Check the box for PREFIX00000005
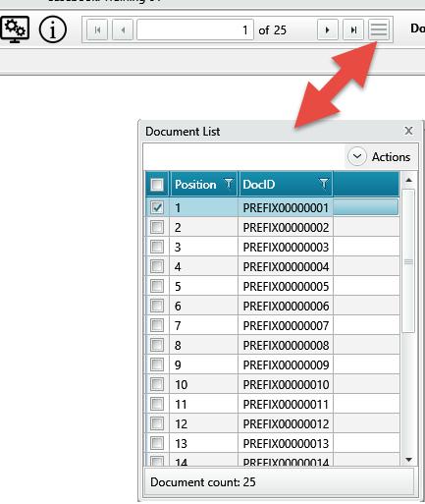The image size is (425, 504). point(157,286)
